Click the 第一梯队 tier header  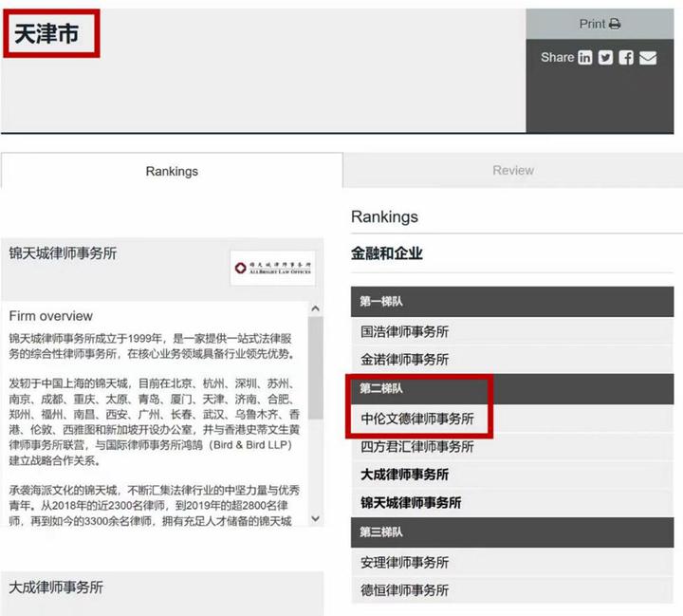[x=512, y=302]
